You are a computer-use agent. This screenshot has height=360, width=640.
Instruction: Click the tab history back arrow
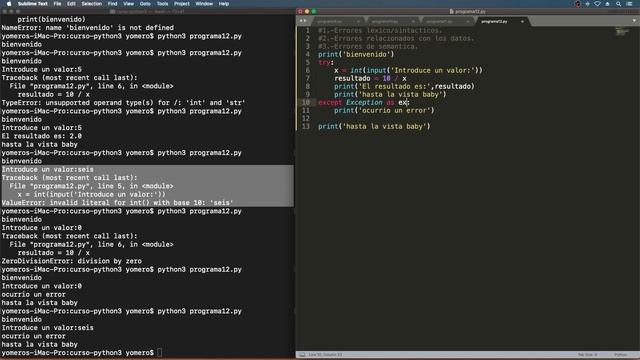301,21
